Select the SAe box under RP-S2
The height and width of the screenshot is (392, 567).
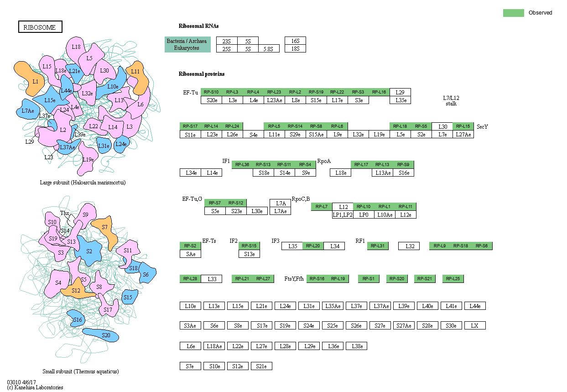click(x=190, y=254)
